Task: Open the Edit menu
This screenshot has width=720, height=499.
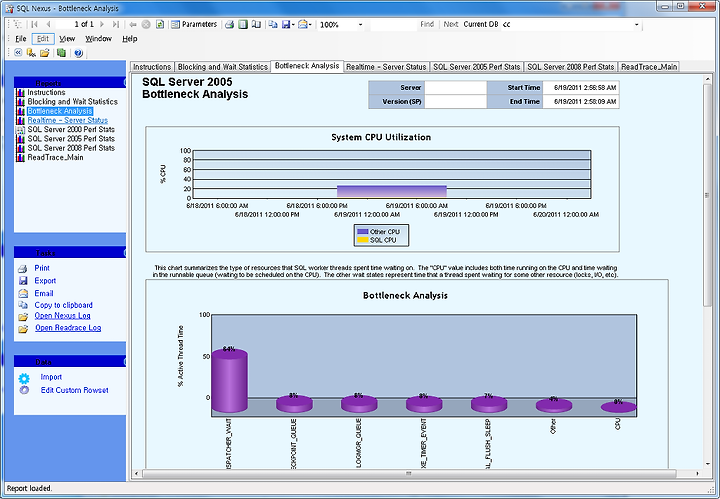Action: click(x=43, y=39)
